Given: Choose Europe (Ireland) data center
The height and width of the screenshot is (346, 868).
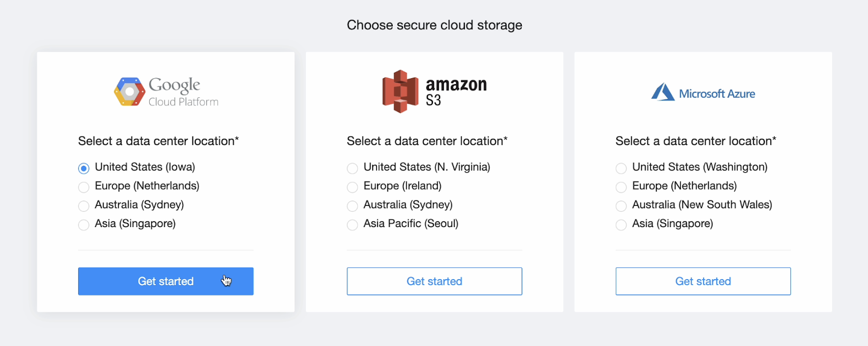Looking at the screenshot, I should [353, 187].
